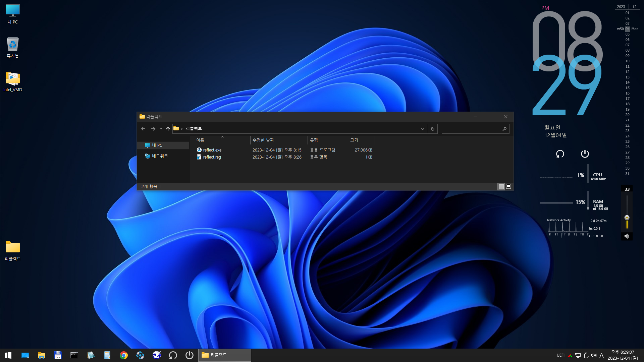Click the UEFI label in system tray

560,355
